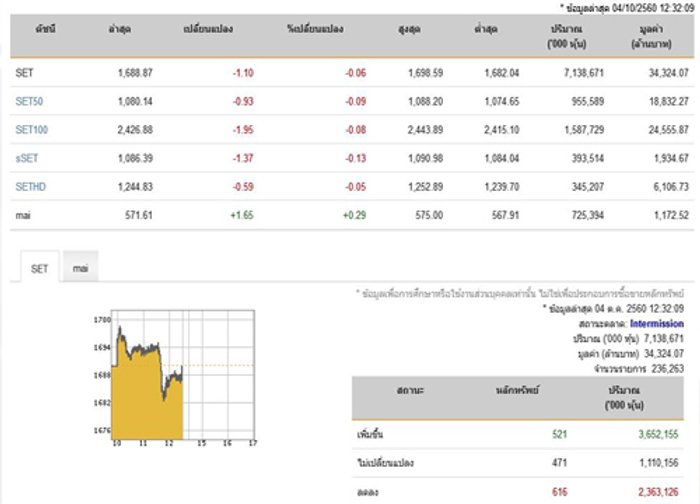Select mai percent change +0.29
Screen dimensions: 700x504
(354, 215)
